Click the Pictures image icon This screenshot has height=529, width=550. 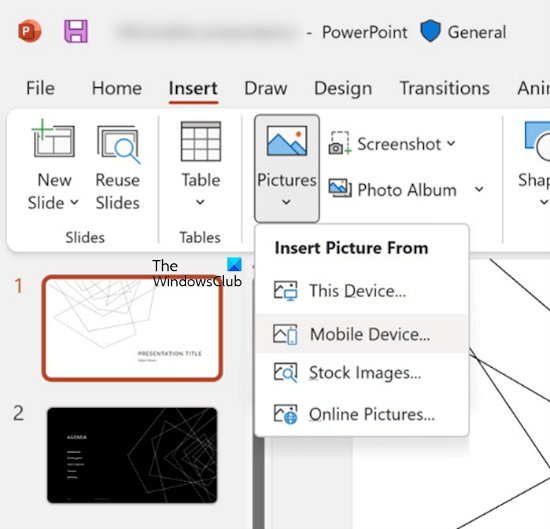click(x=287, y=141)
